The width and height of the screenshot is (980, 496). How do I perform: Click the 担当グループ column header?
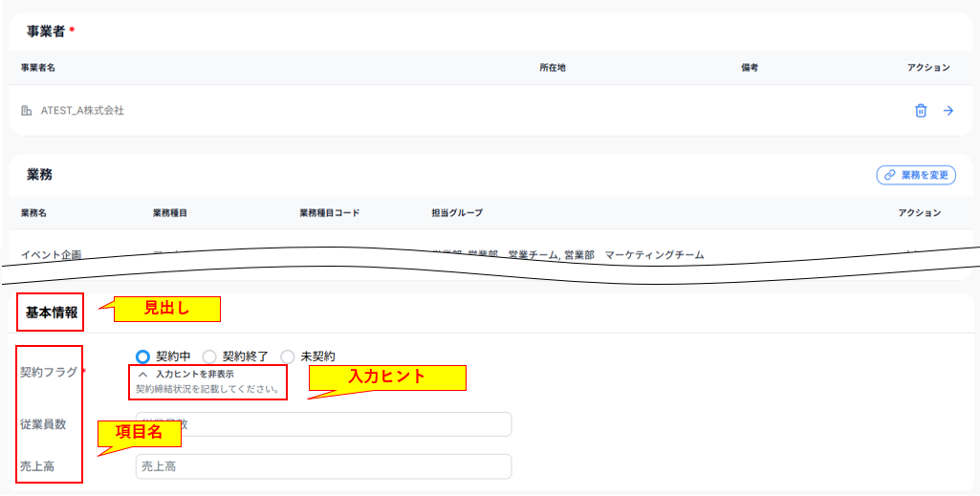[457, 213]
